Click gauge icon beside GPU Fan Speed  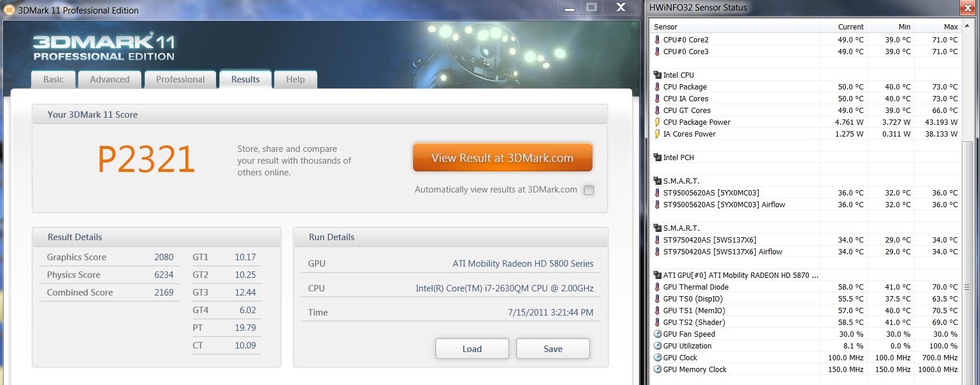[x=657, y=334]
